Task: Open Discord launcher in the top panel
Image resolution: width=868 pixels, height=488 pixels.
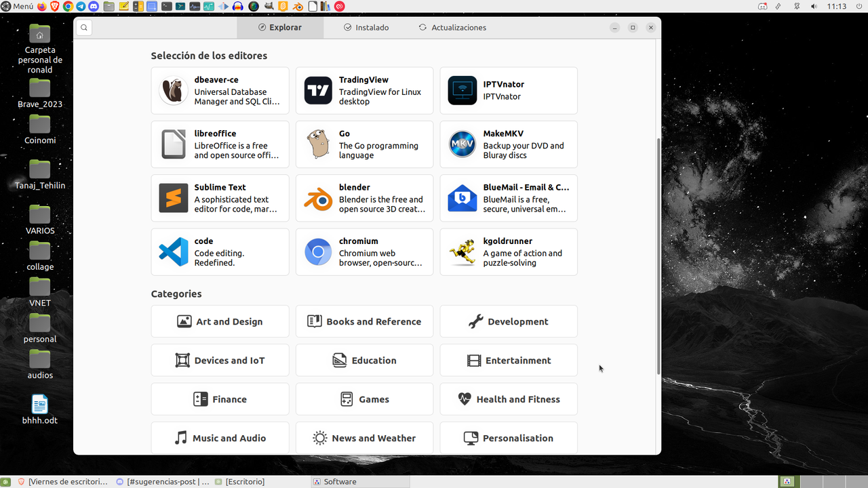Action: point(94,6)
